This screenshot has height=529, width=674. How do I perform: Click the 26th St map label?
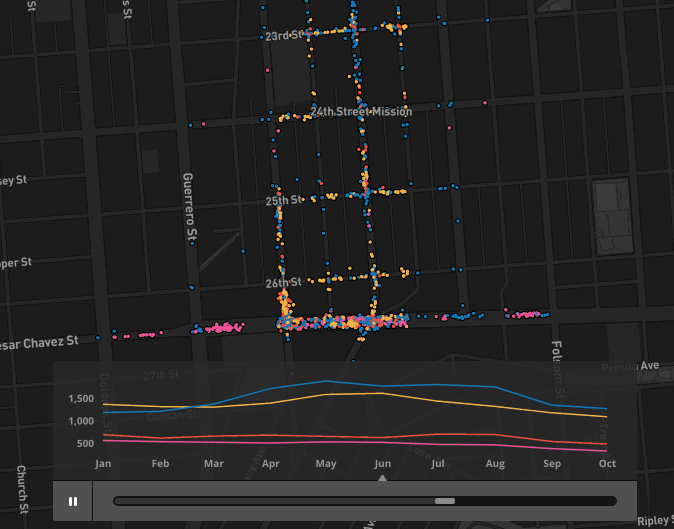[284, 283]
